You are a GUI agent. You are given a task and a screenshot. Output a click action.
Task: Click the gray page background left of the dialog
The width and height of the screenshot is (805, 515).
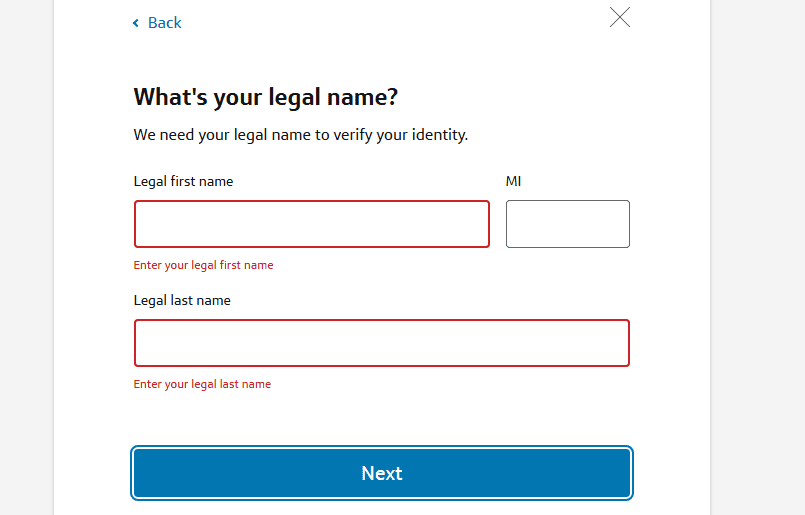27,257
